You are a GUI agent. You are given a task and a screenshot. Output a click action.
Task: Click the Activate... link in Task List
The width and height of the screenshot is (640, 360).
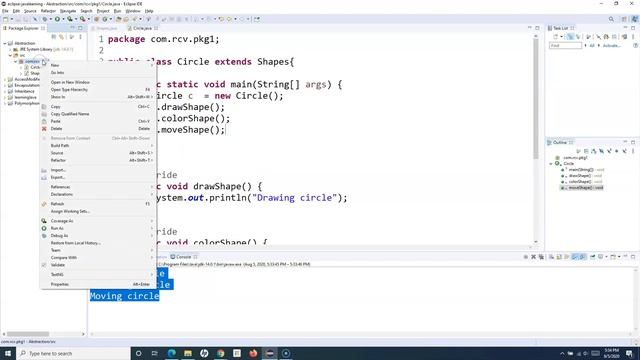pos(611,46)
